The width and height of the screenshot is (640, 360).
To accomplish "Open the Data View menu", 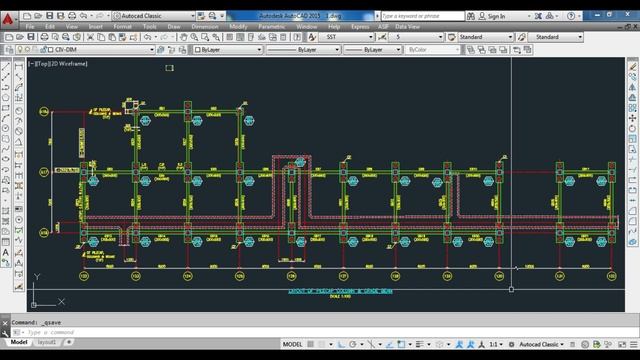I will 407,27.
